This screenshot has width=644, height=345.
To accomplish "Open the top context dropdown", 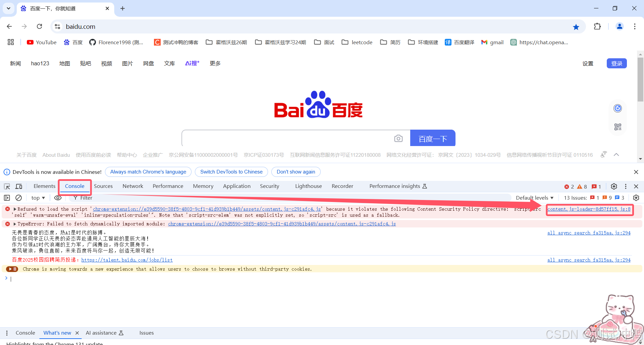I will click(38, 198).
